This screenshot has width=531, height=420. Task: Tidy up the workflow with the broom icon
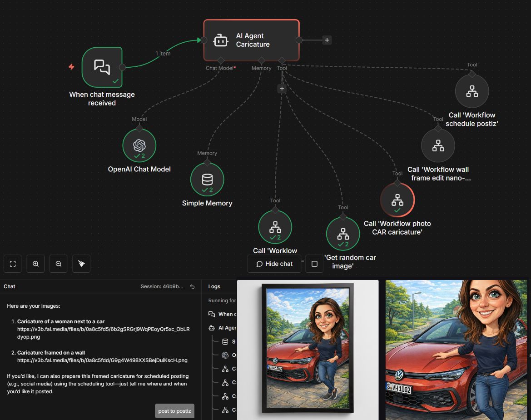[81, 264]
